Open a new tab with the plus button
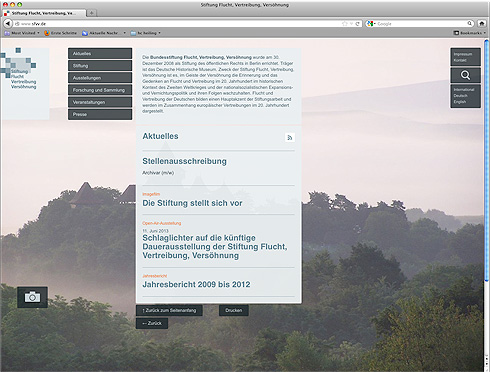Screen dimensions: 490x372 coord(91,13)
